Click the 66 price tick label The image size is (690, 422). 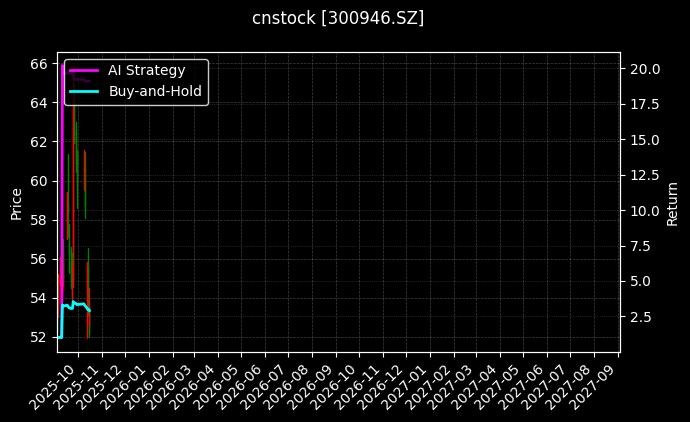coord(37,64)
